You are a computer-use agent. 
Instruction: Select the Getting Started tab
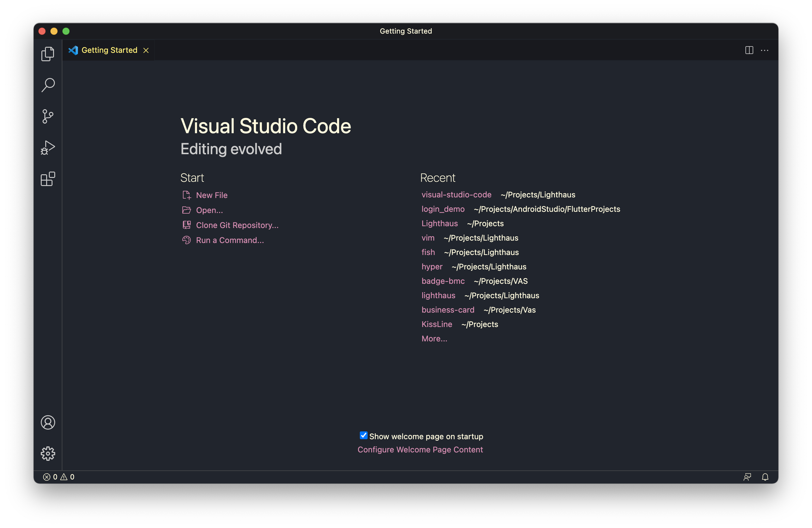(x=109, y=50)
